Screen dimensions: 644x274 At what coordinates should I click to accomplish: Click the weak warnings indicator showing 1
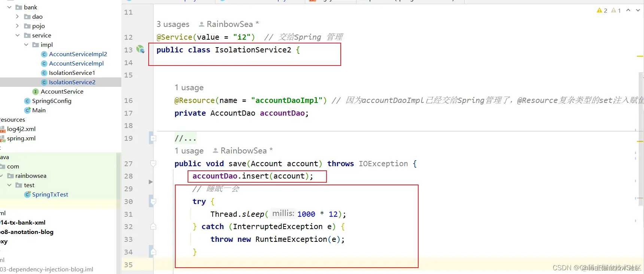616,10
